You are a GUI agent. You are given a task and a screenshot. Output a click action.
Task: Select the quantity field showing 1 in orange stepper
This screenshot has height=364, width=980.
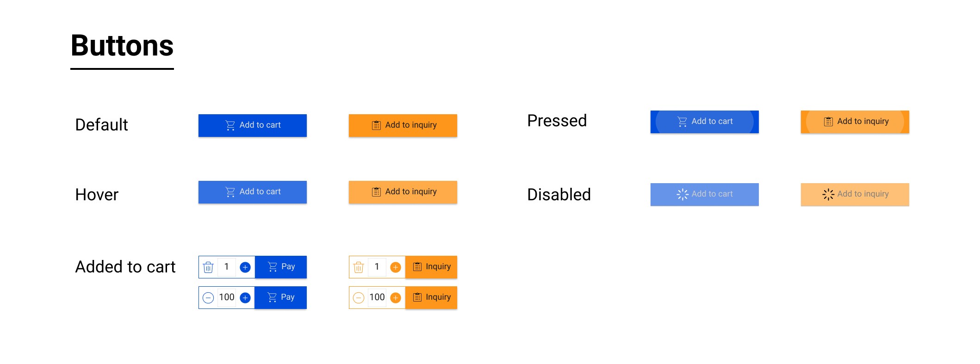(377, 267)
